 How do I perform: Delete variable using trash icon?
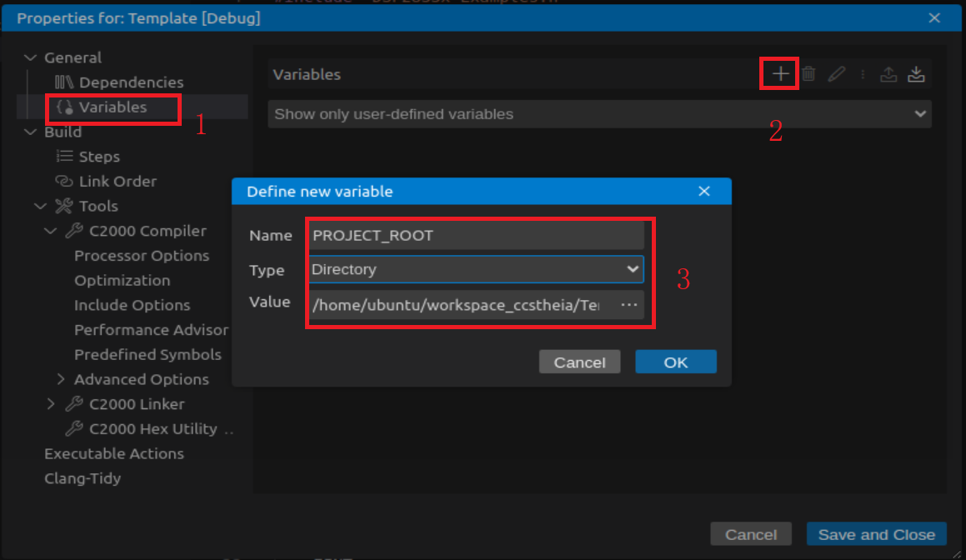coord(809,74)
